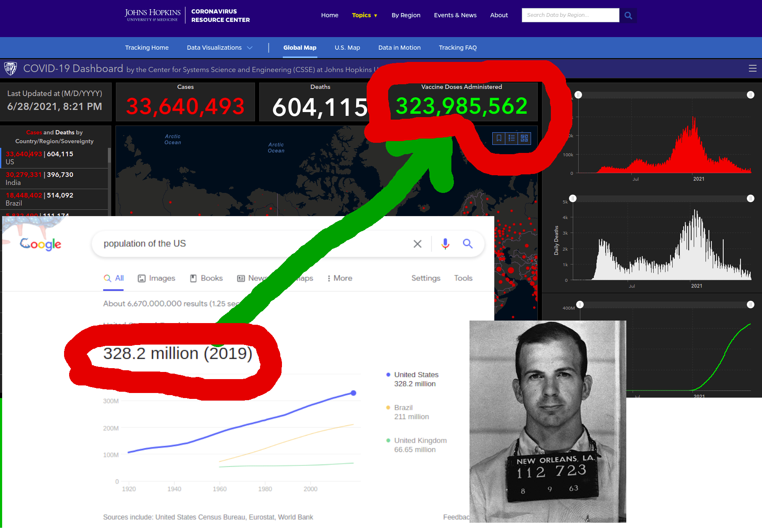Click the left range handle on the vaccine doses chart
This screenshot has width=762, height=532.
click(x=580, y=305)
